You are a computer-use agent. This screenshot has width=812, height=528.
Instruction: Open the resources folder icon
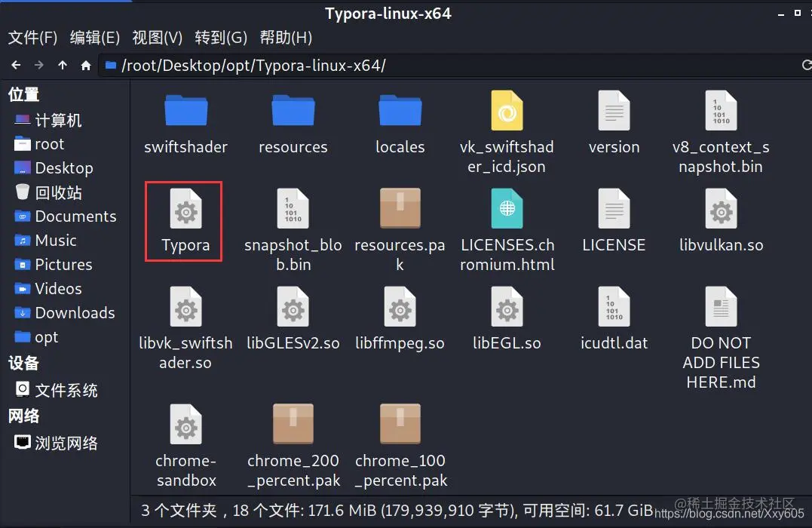(x=293, y=110)
